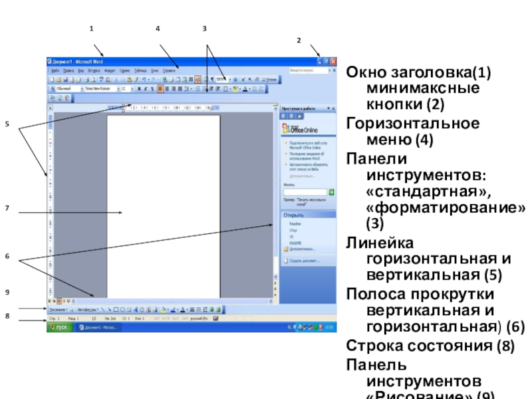Click the Font Color 'A' icon in formatting toolbar
This screenshot has width=532, height=399.
tap(245, 88)
